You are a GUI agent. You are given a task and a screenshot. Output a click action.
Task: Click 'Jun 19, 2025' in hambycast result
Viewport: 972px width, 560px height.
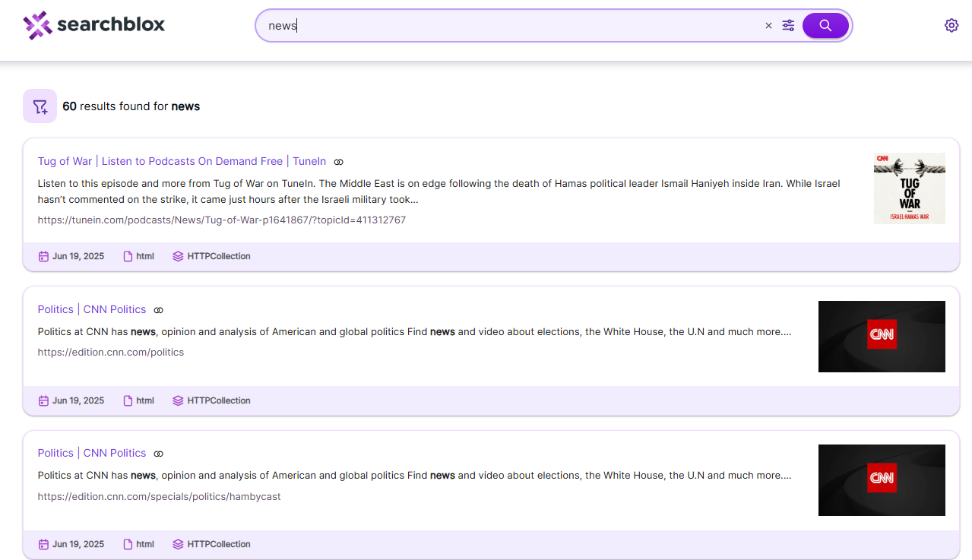click(78, 544)
